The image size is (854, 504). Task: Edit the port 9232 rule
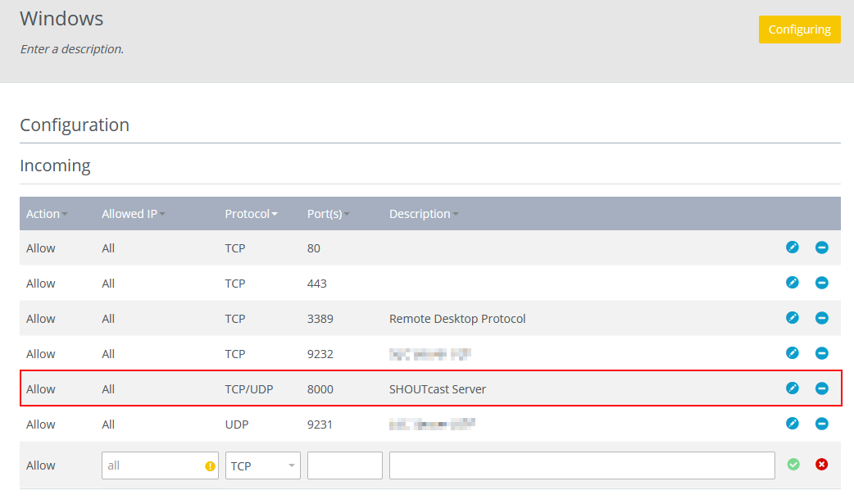[x=793, y=353]
